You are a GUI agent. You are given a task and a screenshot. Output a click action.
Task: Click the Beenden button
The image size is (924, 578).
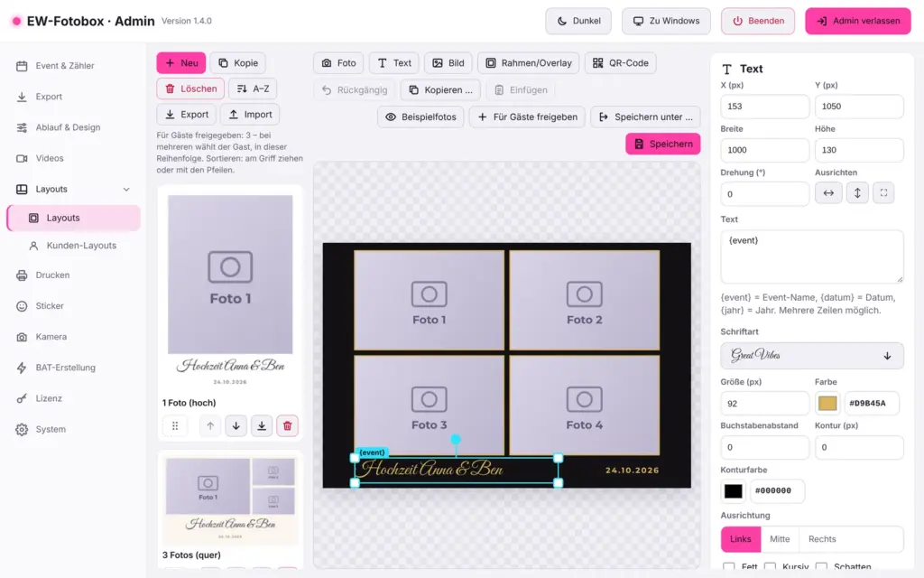pos(758,21)
